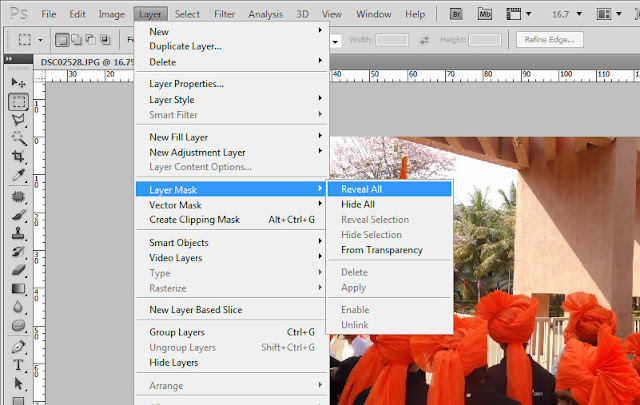Select the Crop tool
The height and width of the screenshot is (405, 640).
click(x=18, y=157)
